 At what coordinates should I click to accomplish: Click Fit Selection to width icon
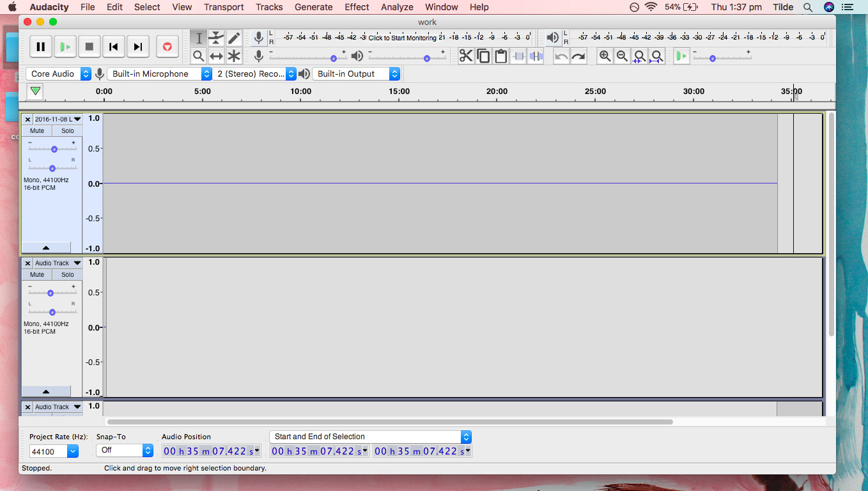coord(639,56)
